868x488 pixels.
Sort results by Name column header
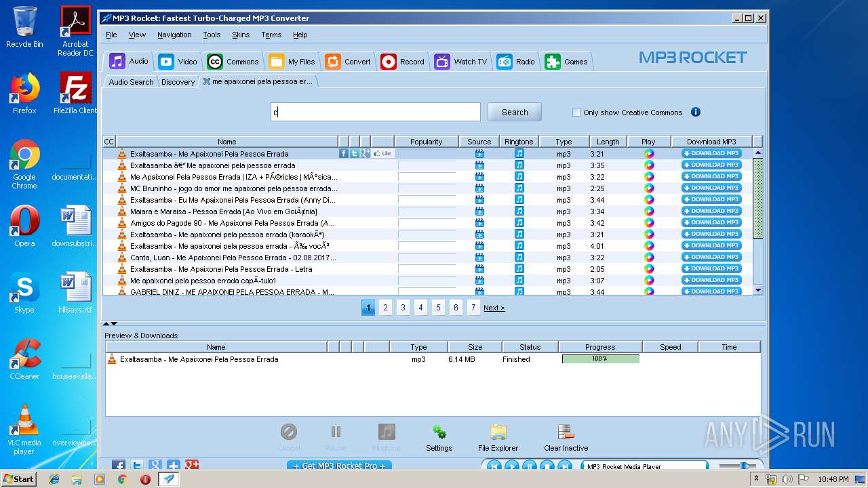click(226, 142)
